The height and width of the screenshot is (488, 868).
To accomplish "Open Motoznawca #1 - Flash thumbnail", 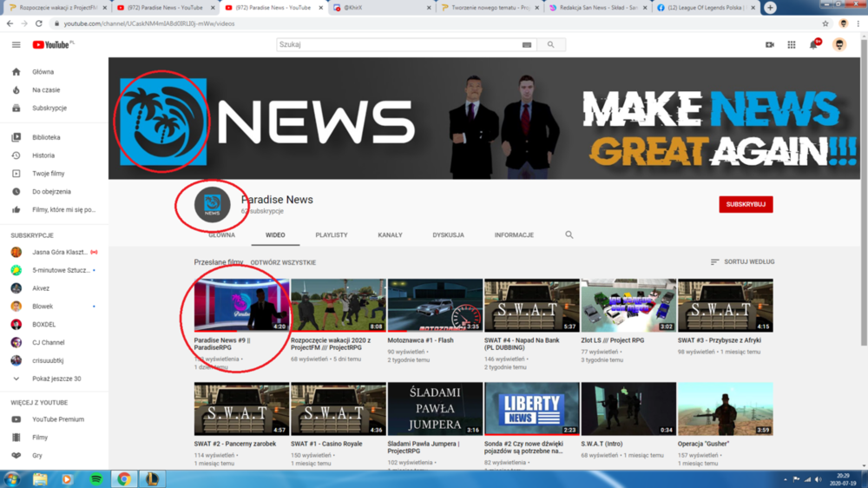I will point(435,305).
